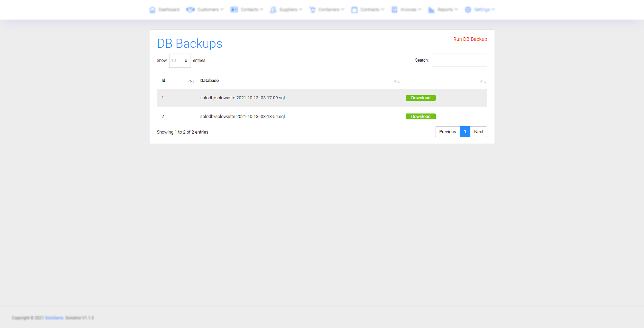This screenshot has height=328, width=644.
Task: Click the Invoices document icon
Action: click(394, 10)
